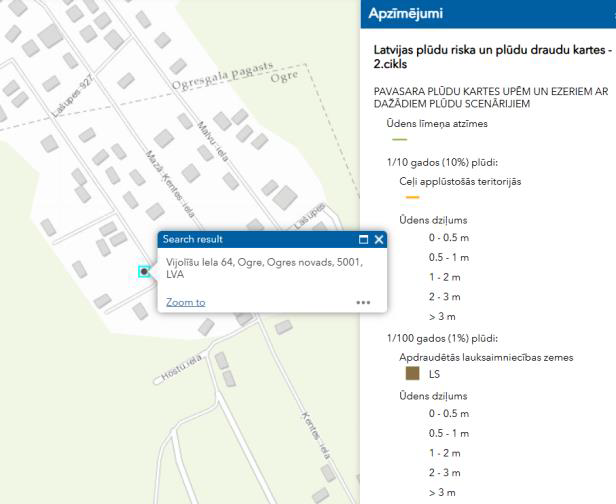Click the Kentes iela label near bottom

(x=316, y=435)
